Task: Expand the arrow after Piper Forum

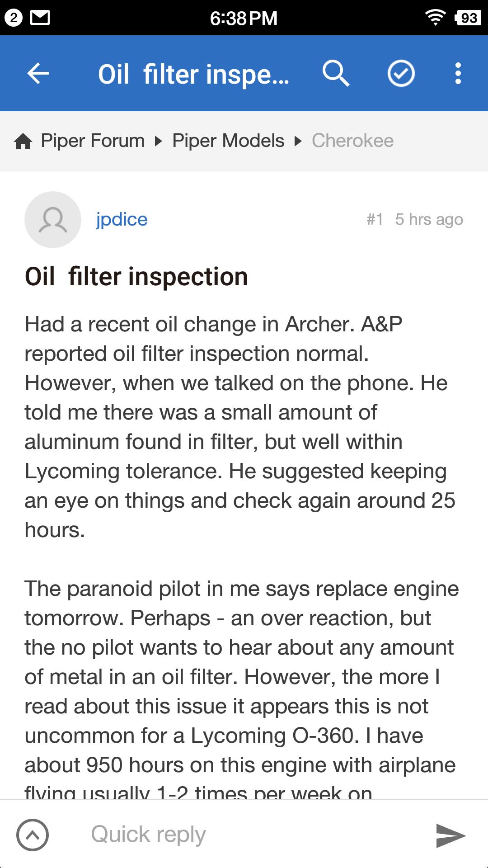Action: [x=158, y=141]
